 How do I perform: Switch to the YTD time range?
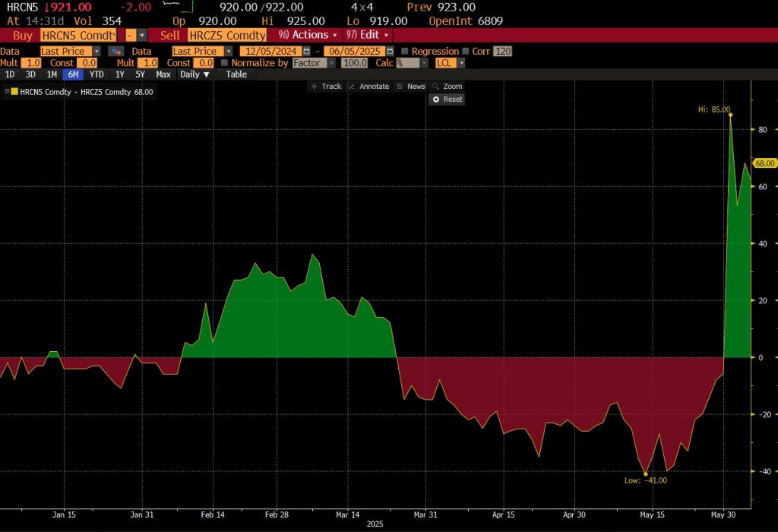click(96, 74)
